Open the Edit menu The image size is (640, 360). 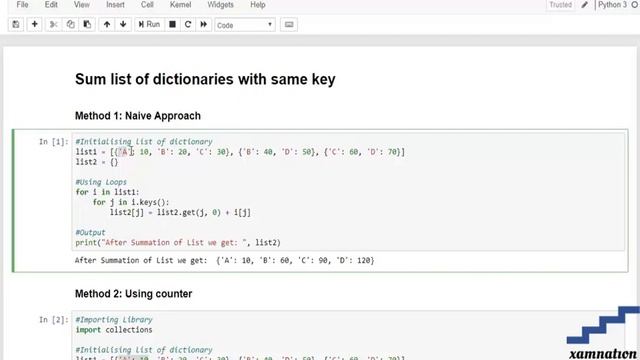51,5
